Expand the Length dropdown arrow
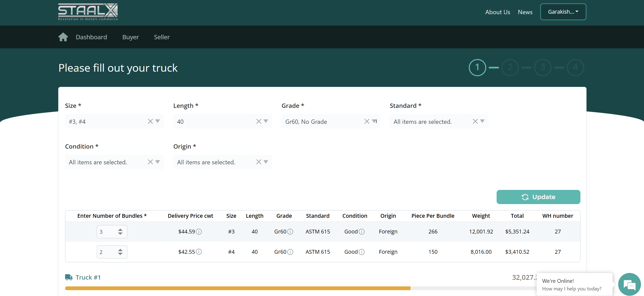Screen dimensions: 644x296 (x=266, y=121)
